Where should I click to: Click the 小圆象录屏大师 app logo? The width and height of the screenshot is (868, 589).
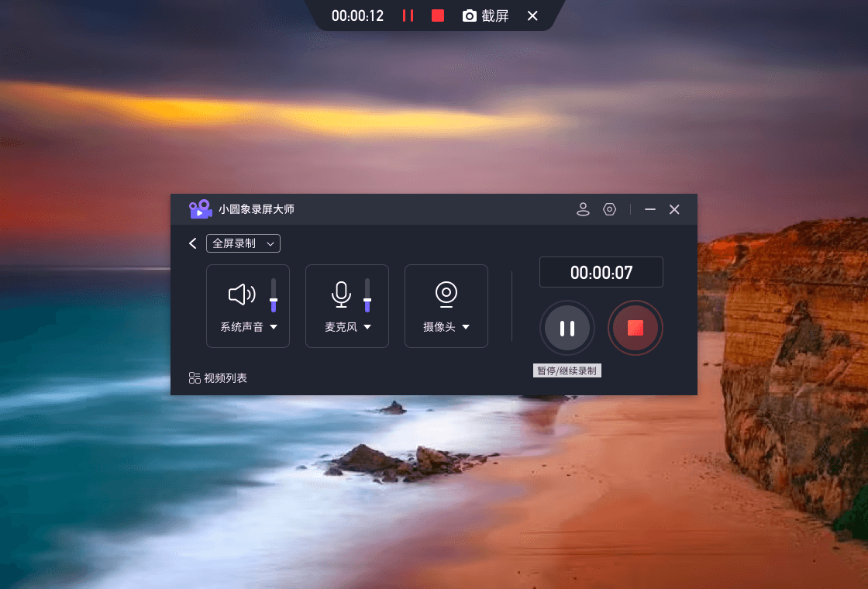(201, 209)
